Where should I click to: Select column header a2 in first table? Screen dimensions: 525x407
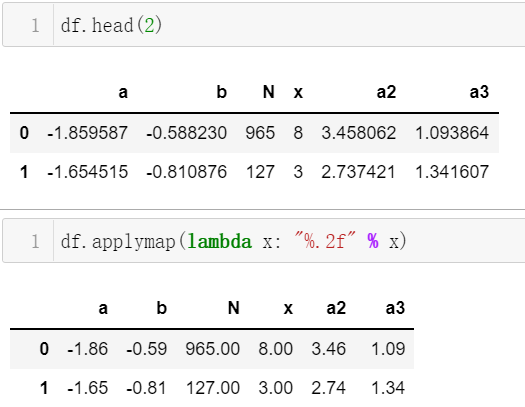[386, 92]
